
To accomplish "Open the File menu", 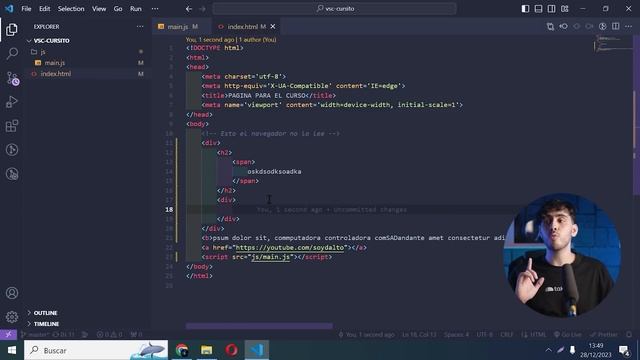I will click(x=26, y=9).
